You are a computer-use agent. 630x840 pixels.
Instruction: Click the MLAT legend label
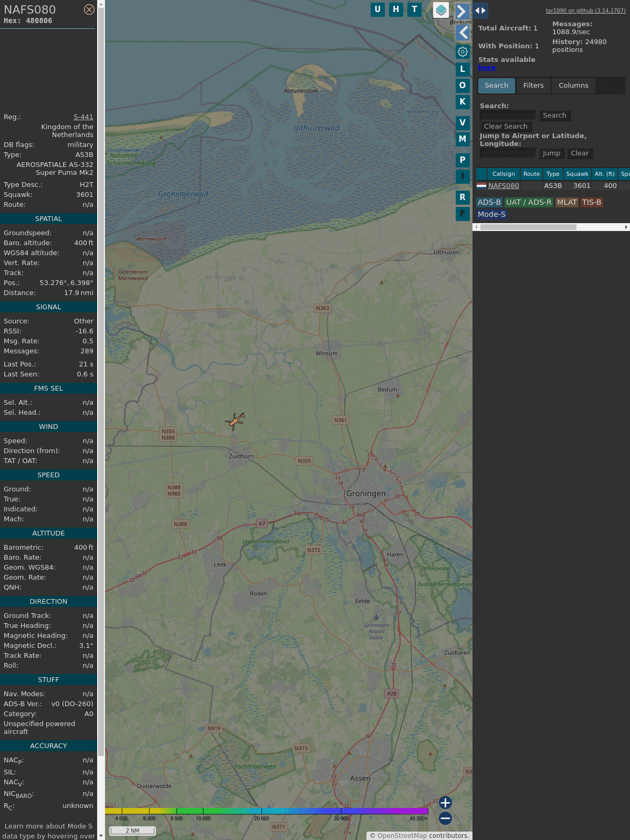567,203
